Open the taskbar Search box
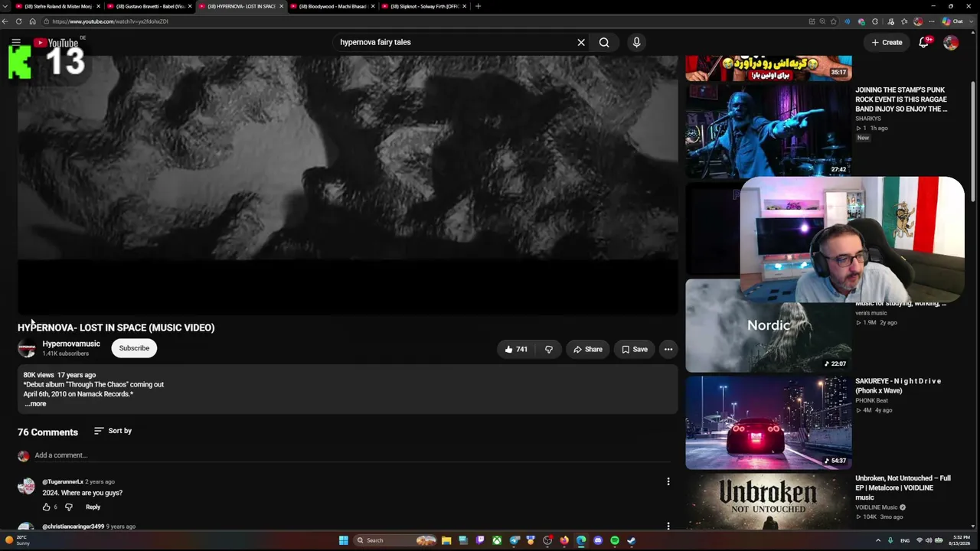Screen dimensions: 980x551 click(x=395, y=540)
